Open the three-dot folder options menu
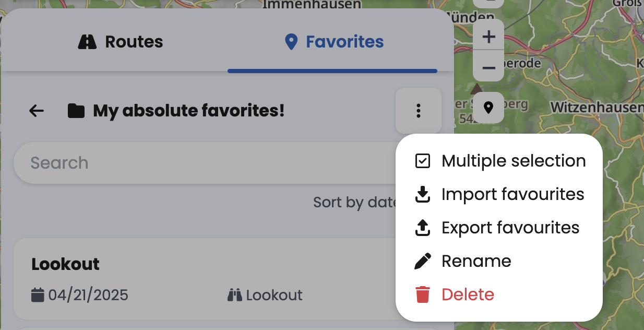The image size is (644, 330). (418, 111)
